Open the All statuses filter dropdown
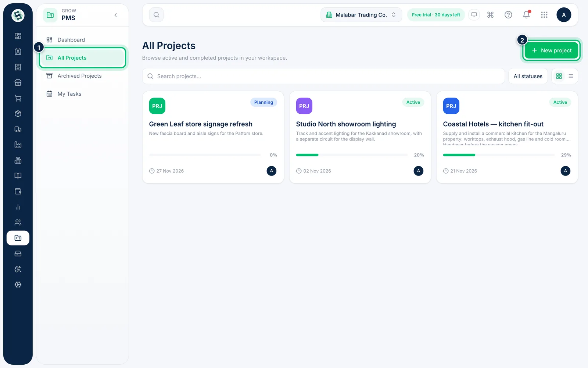Image resolution: width=588 pixels, height=368 pixels. click(528, 76)
